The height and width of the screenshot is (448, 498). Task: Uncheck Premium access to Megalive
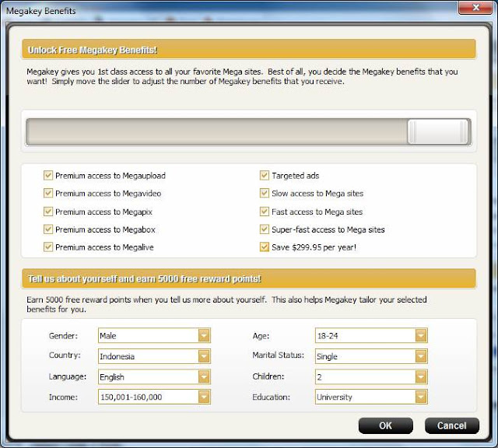(x=48, y=247)
